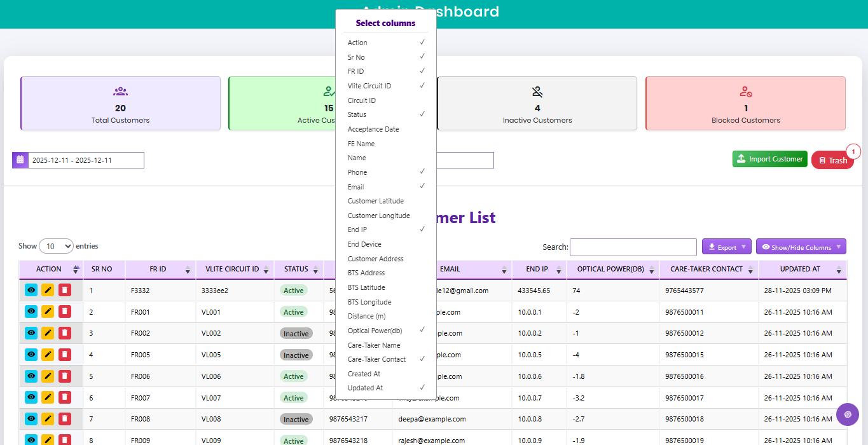Enable the Acceptance Date column
Image resolution: width=868 pixels, height=445 pixels.
point(386,129)
